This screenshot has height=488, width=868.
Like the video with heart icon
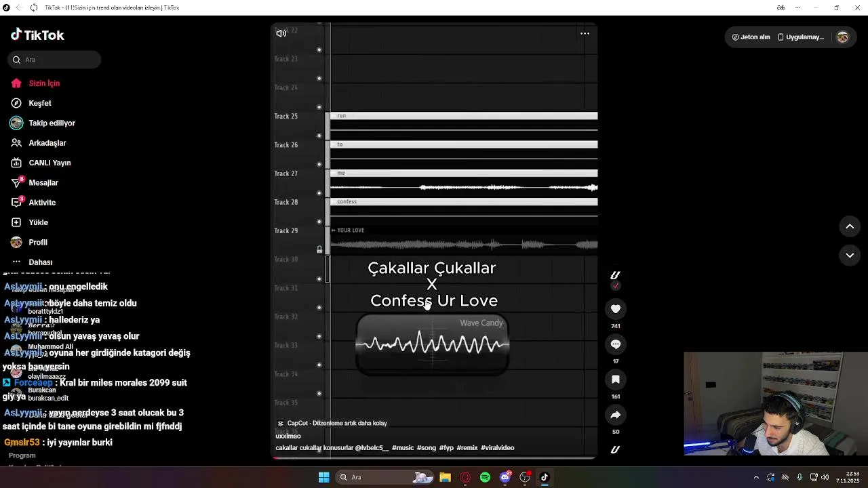coord(616,309)
